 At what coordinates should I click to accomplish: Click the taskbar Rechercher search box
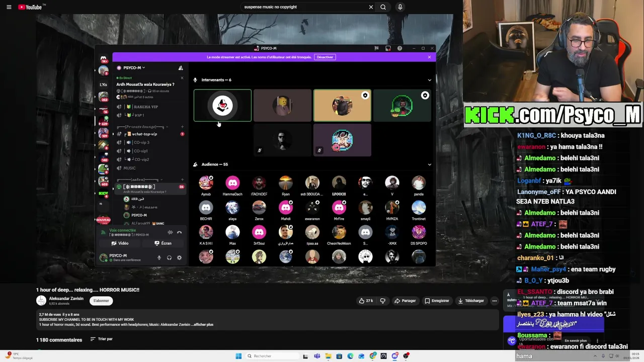(271, 356)
